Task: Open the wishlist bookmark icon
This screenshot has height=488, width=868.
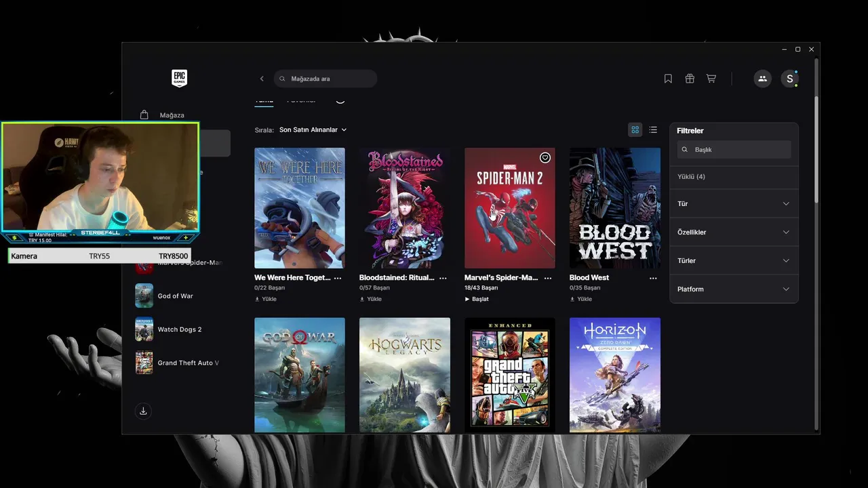Action: point(668,79)
